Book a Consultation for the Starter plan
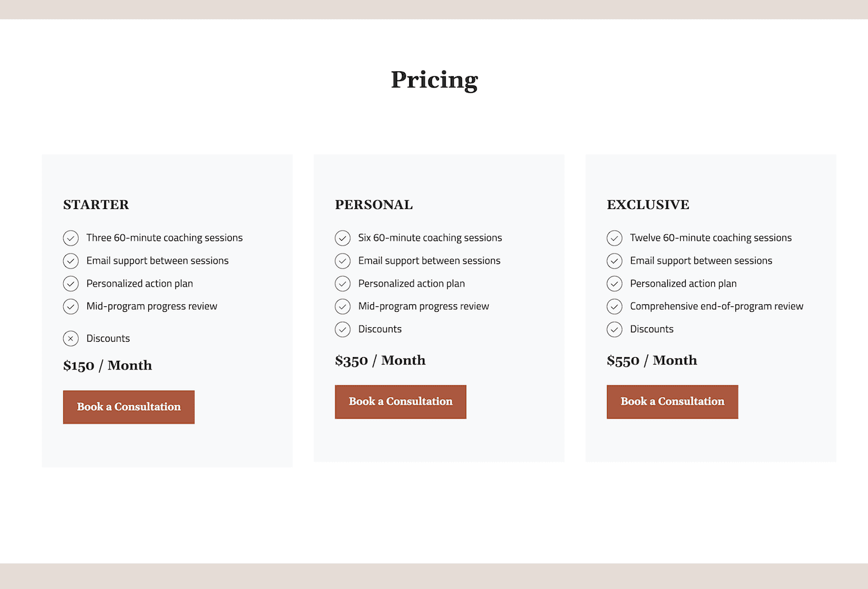The width and height of the screenshot is (868, 589). (x=129, y=407)
